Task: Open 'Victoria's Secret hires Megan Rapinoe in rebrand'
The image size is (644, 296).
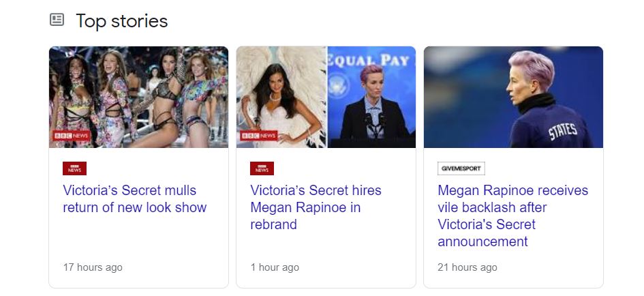Action: pos(316,207)
